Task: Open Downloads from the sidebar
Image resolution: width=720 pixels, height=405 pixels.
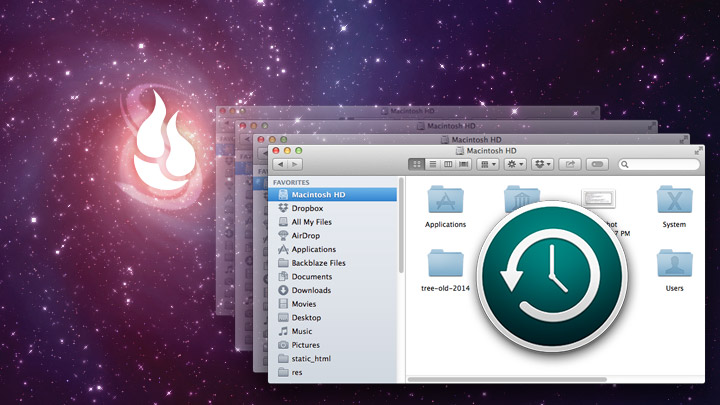Action: [332, 290]
